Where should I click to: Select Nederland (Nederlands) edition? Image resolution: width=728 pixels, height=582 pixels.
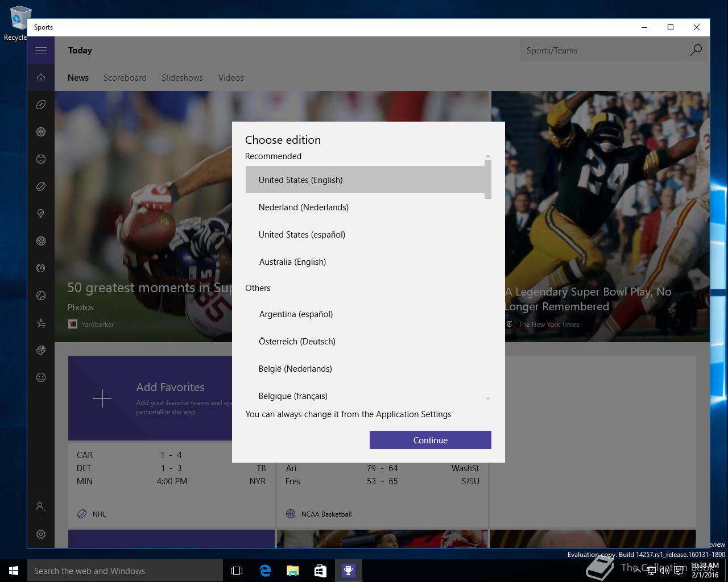(x=365, y=207)
